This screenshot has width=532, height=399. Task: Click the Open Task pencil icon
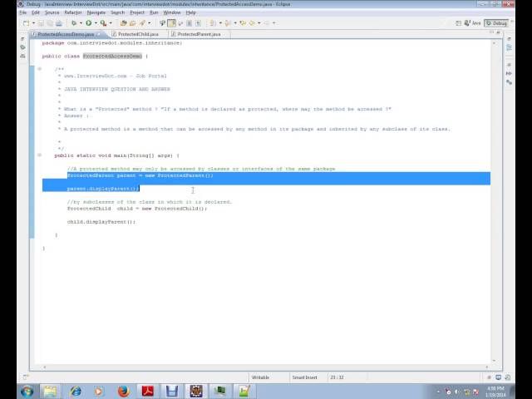click(x=142, y=23)
